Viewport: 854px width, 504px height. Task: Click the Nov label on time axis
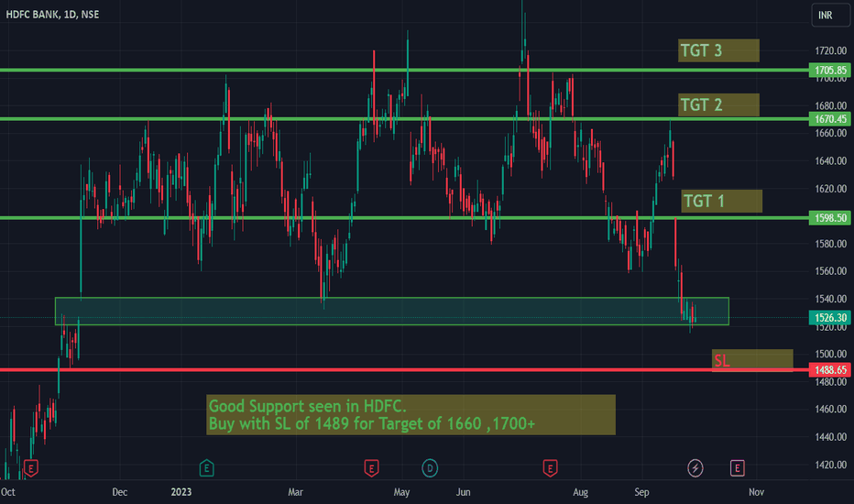pos(756,492)
